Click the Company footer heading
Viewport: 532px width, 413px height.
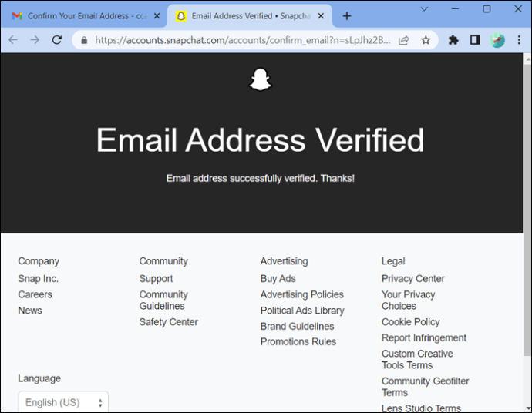39,261
